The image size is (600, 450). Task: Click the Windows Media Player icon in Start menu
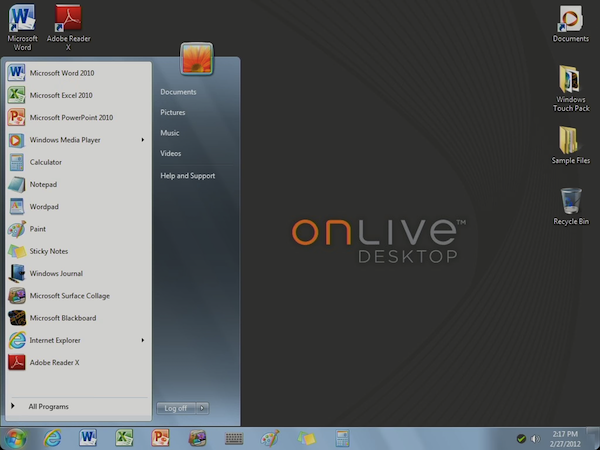pos(16,140)
